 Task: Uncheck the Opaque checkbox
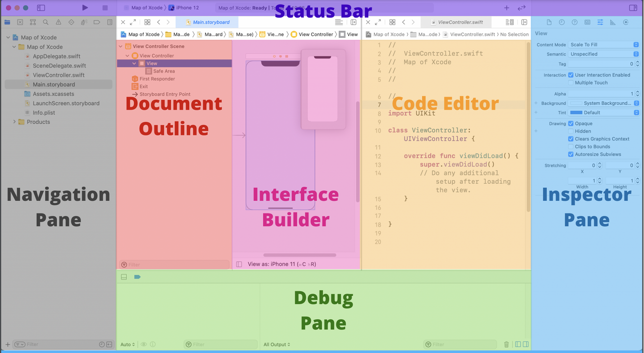(571, 123)
